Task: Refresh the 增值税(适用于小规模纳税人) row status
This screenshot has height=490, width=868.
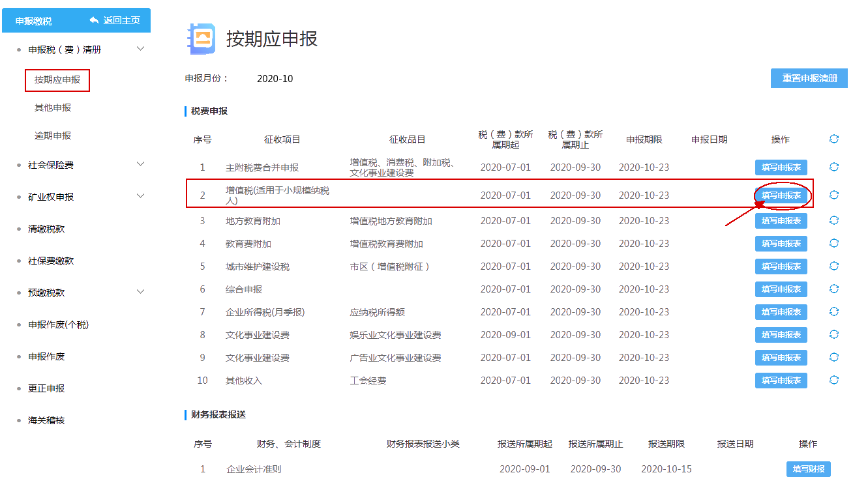Action: [x=833, y=194]
